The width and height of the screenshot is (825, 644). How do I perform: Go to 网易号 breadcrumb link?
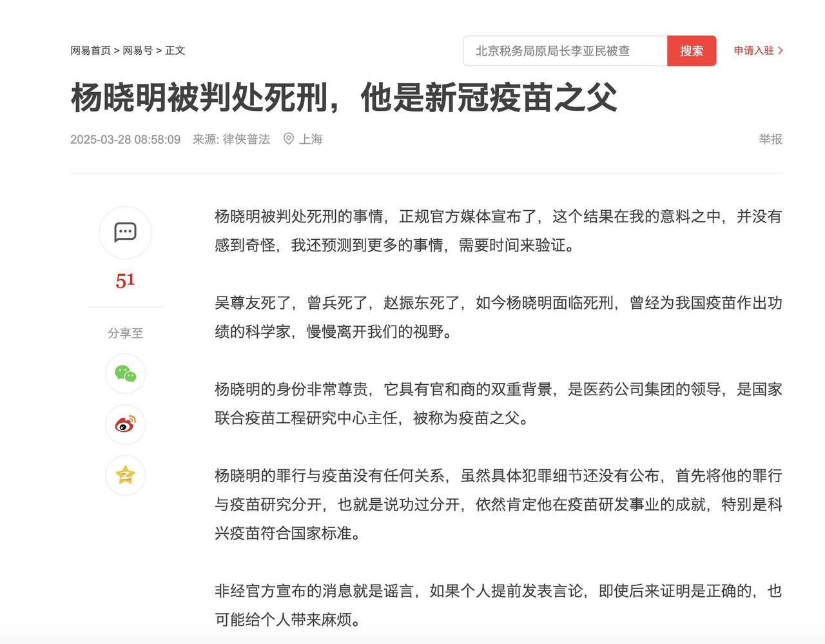click(137, 50)
